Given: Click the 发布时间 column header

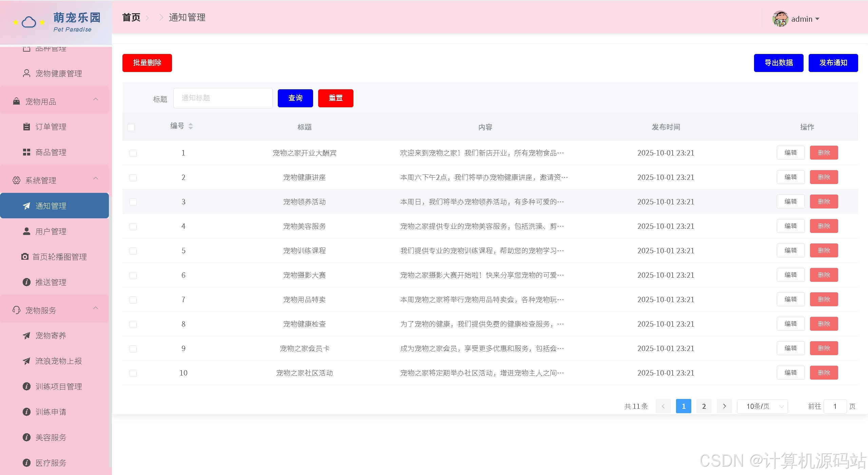Looking at the screenshot, I should pos(666,127).
